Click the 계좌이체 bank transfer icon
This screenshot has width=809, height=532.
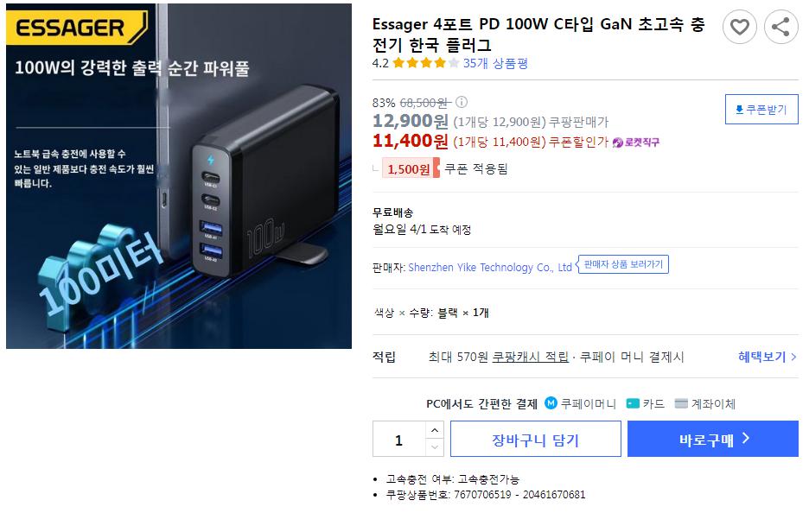681,403
